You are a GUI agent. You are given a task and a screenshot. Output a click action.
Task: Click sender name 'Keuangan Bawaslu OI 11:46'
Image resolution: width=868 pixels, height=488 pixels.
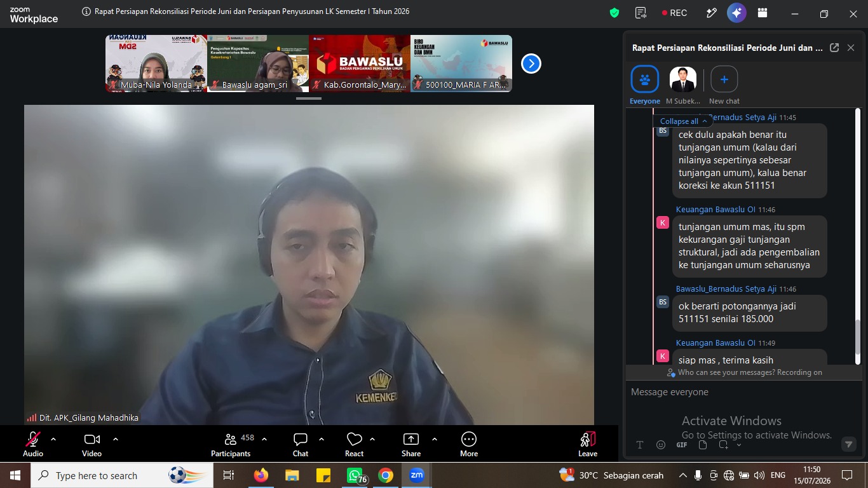point(726,209)
